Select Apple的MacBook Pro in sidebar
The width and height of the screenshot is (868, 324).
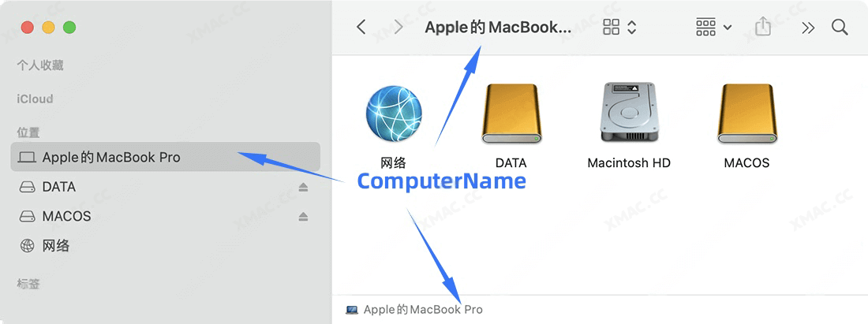tap(165, 157)
